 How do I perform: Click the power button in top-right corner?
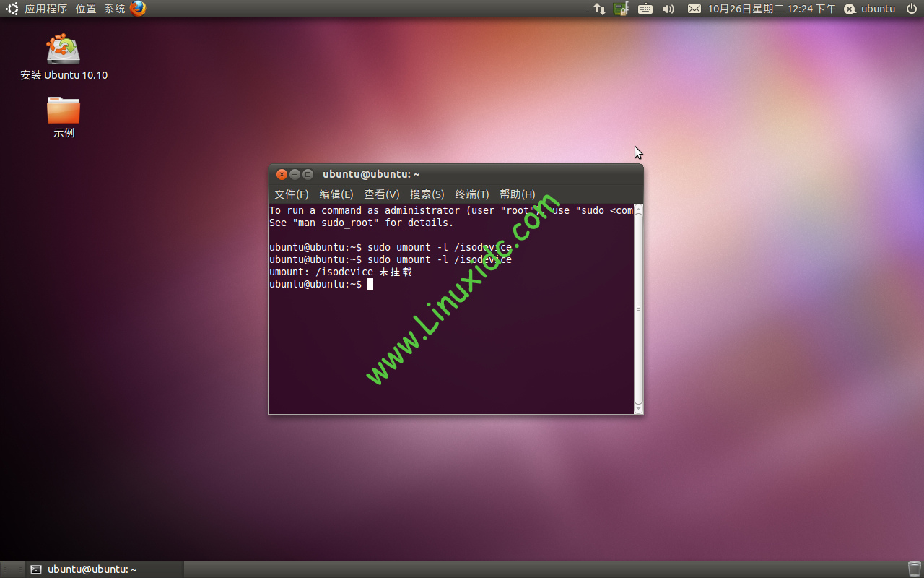912,9
